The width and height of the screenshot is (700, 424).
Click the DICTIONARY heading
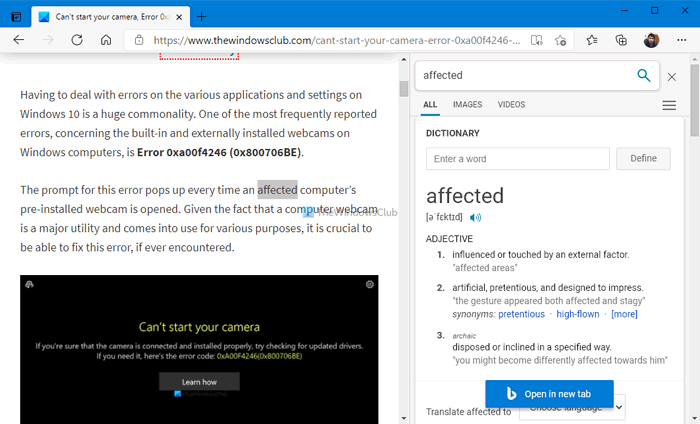453,133
